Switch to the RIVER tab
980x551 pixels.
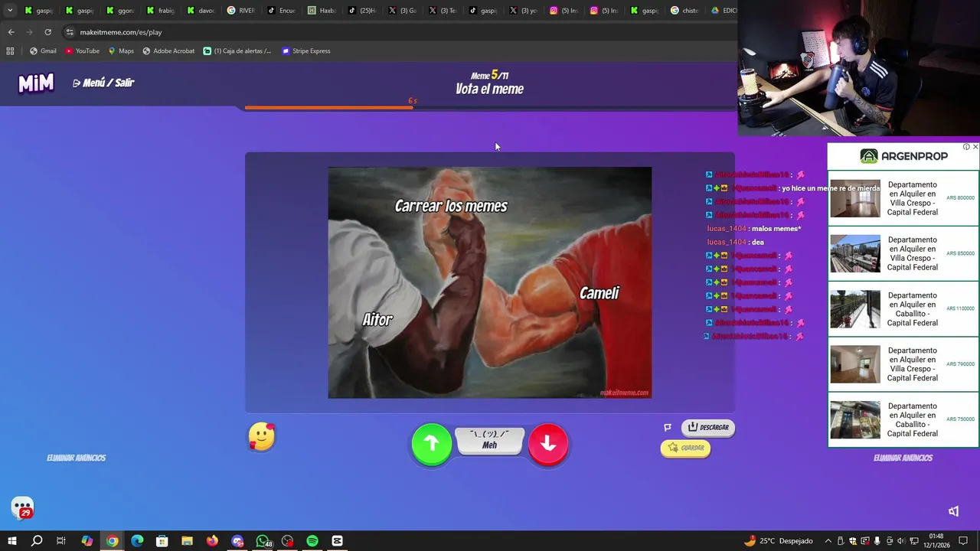tap(241, 11)
